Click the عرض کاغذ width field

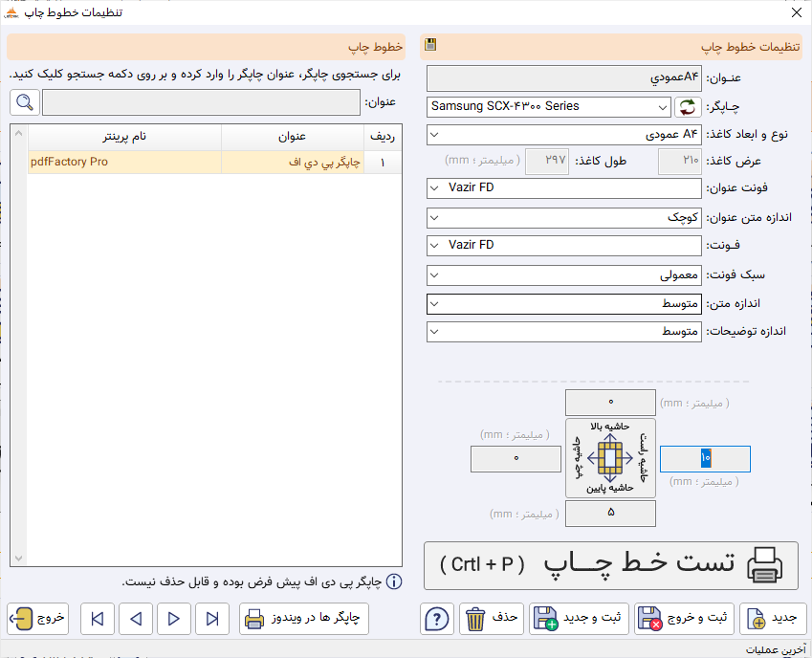tap(680, 161)
